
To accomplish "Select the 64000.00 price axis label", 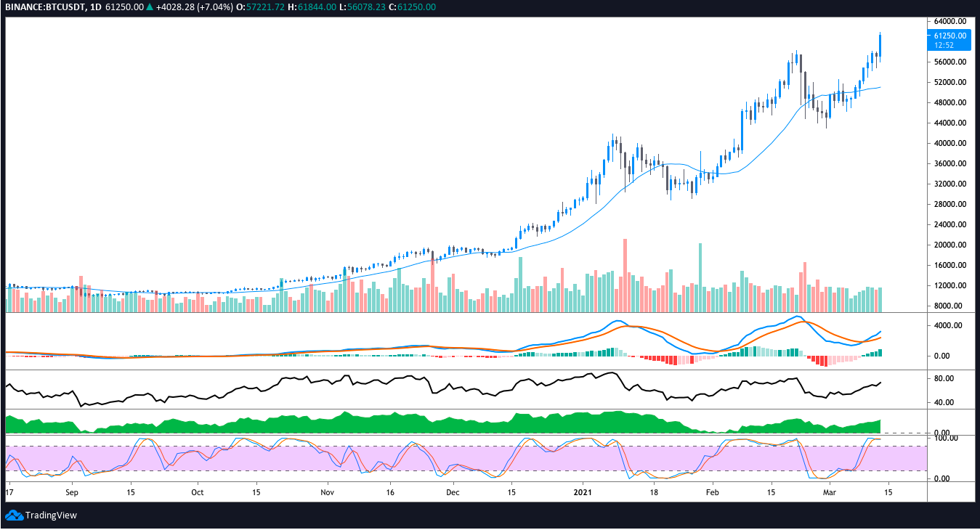I will pos(950,21).
